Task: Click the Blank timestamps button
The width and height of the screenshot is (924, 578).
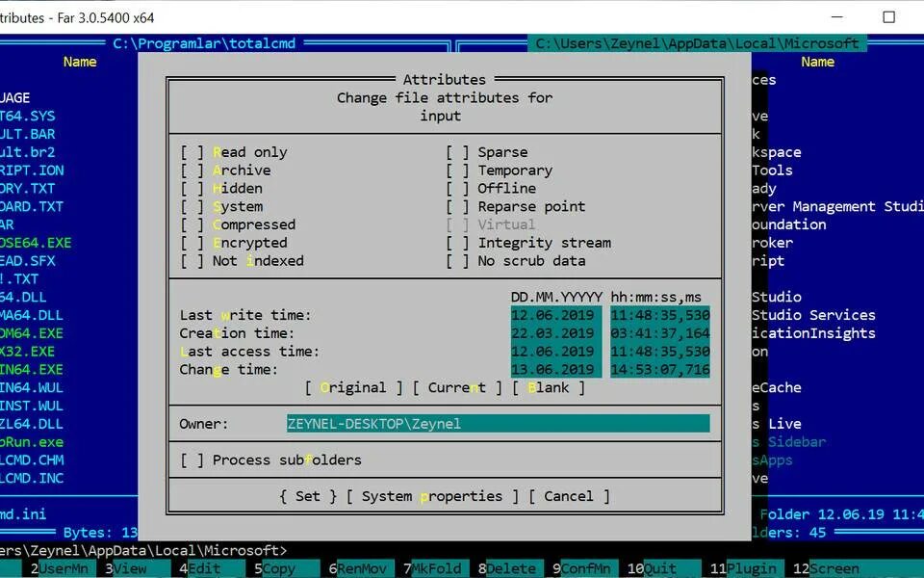Action: (549, 387)
